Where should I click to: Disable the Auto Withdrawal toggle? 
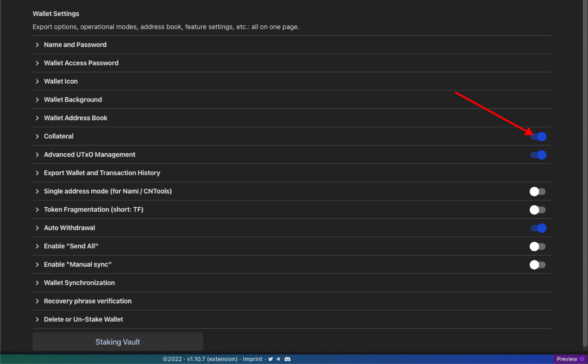click(538, 228)
